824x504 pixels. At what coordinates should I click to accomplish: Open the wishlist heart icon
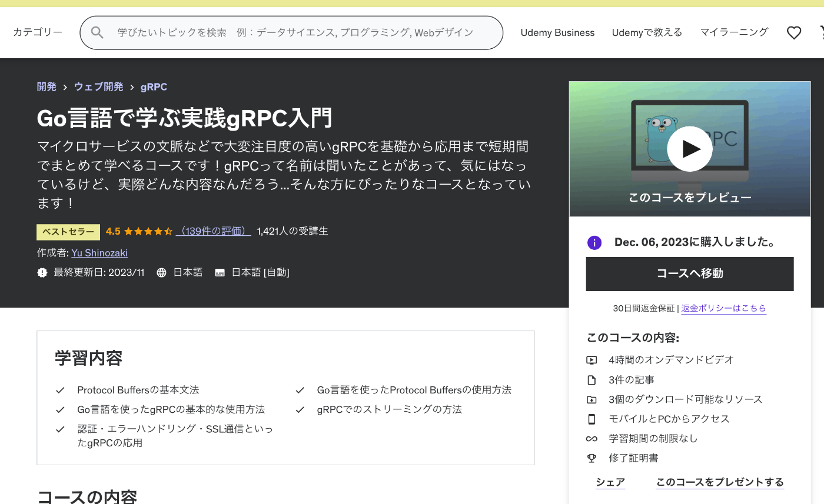pyautogui.click(x=794, y=33)
